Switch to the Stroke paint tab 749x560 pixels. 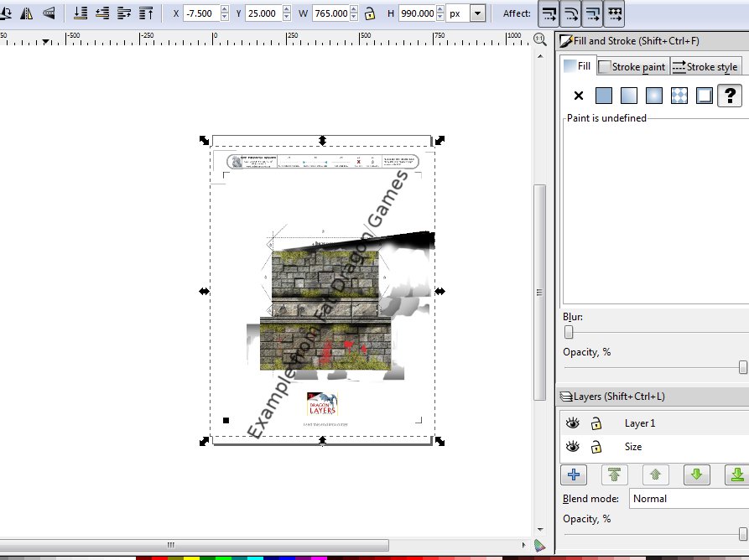click(633, 67)
